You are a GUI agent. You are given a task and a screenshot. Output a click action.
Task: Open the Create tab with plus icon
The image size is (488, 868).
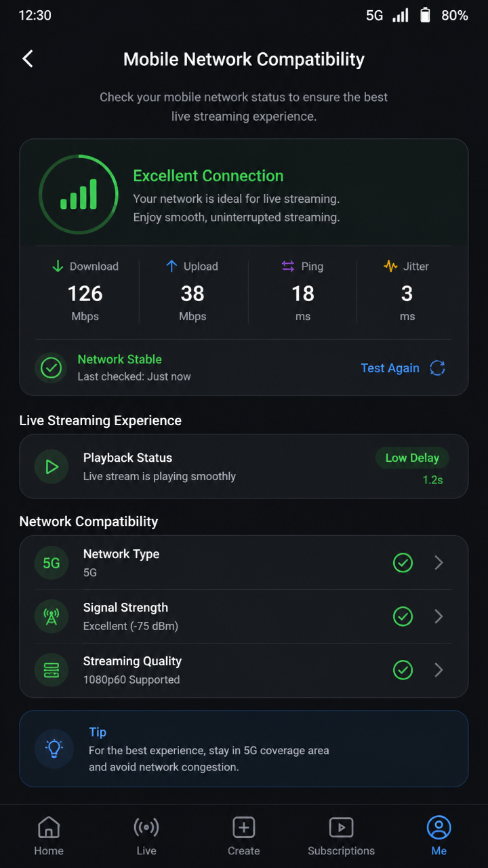(x=244, y=836)
